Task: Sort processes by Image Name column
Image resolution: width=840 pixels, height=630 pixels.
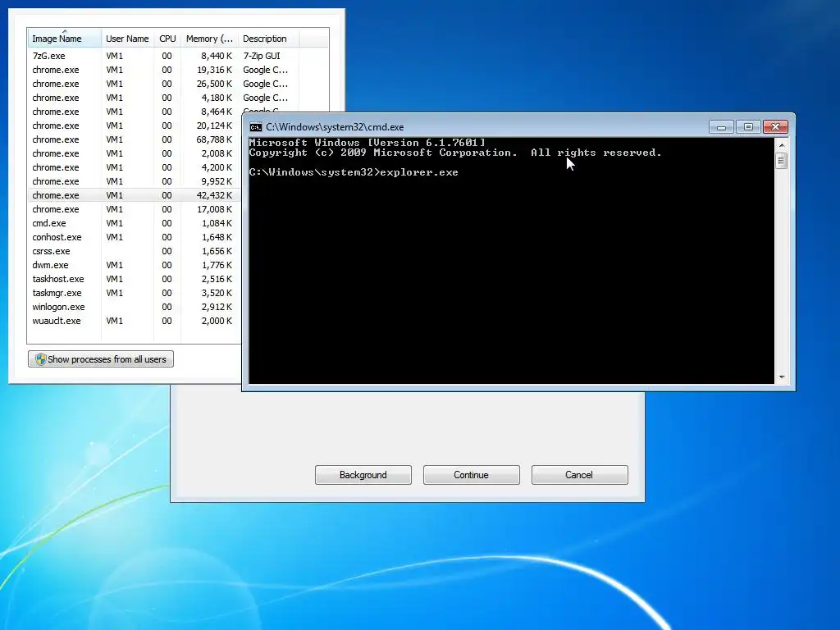Action: pos(64,39)
